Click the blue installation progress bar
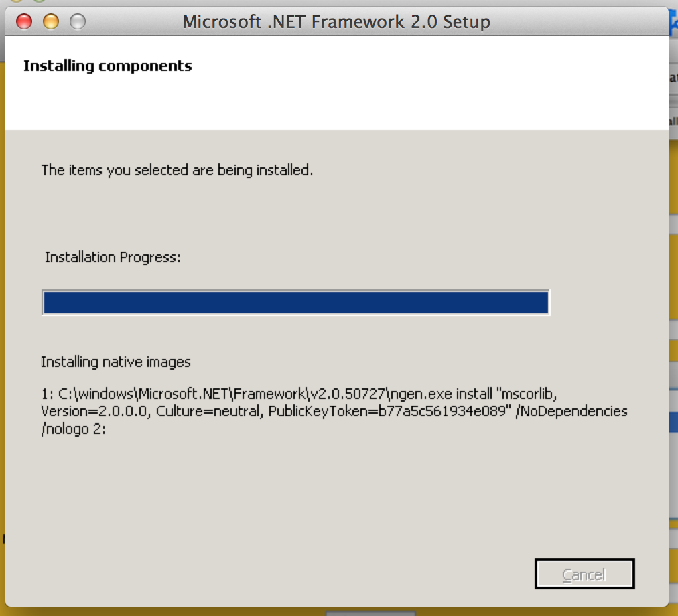This screenshot has height=616, width=678. tap(295, 303)
